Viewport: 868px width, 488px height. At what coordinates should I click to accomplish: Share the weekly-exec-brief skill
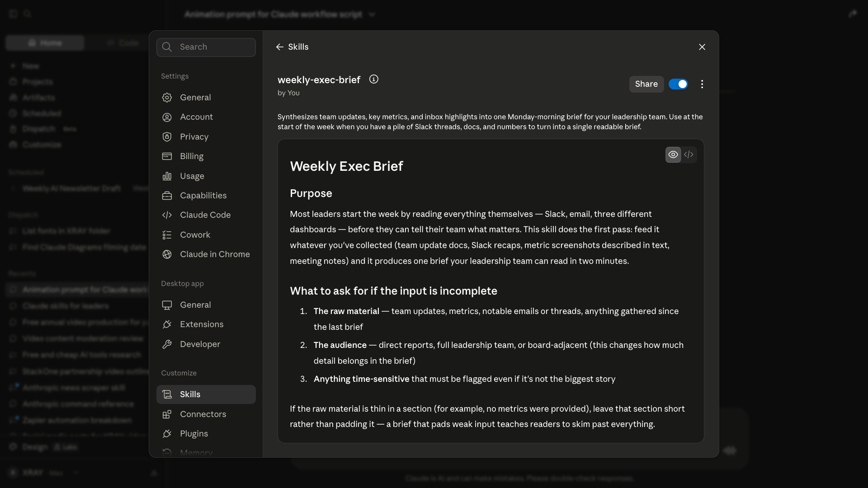[646, 84]
